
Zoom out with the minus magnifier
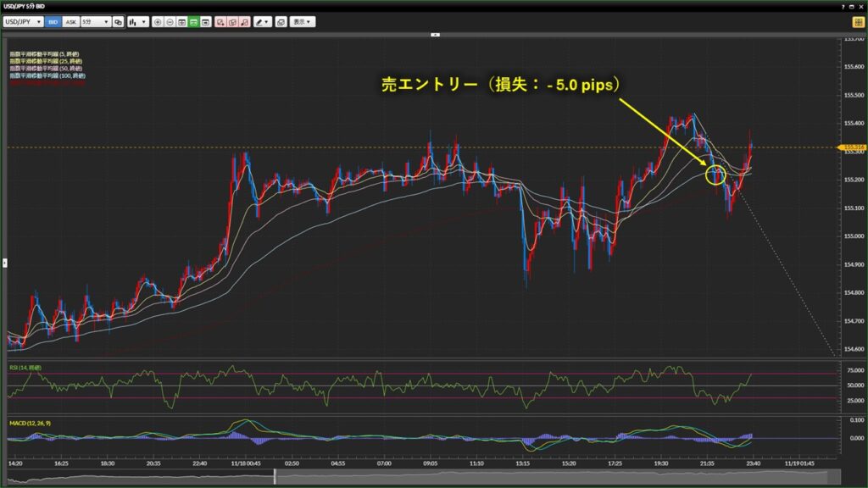click(x=170, y=21)
